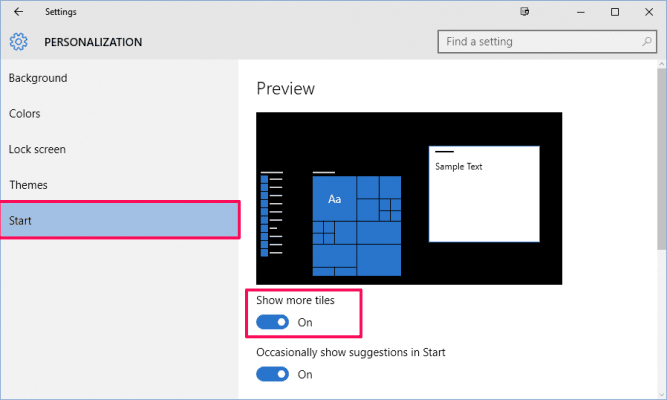Open the Background settings page
Screen dimensions: 667x400
(x=38, y=78)
